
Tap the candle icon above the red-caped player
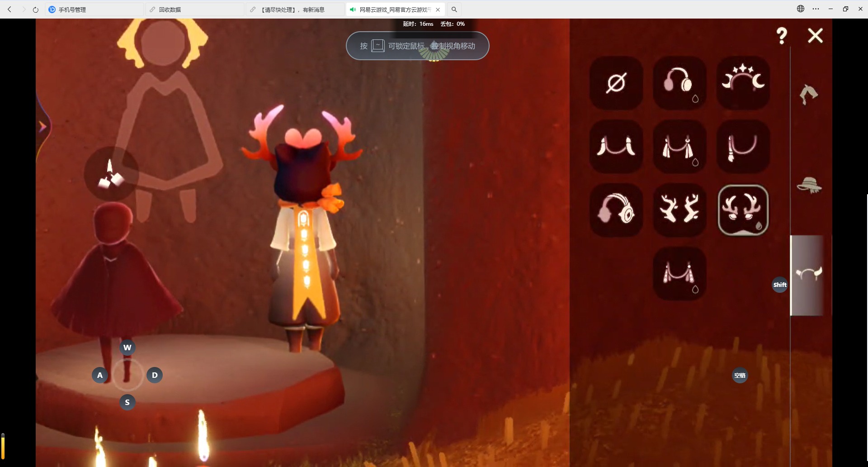coord(111,174)
